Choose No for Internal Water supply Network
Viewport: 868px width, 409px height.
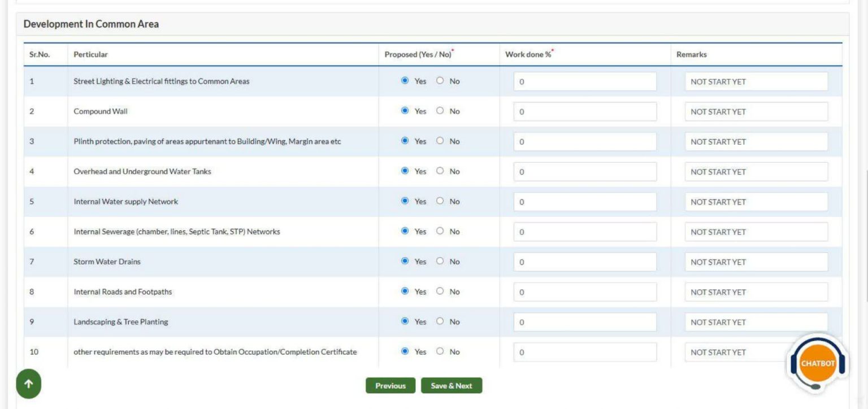coord(440,201)
